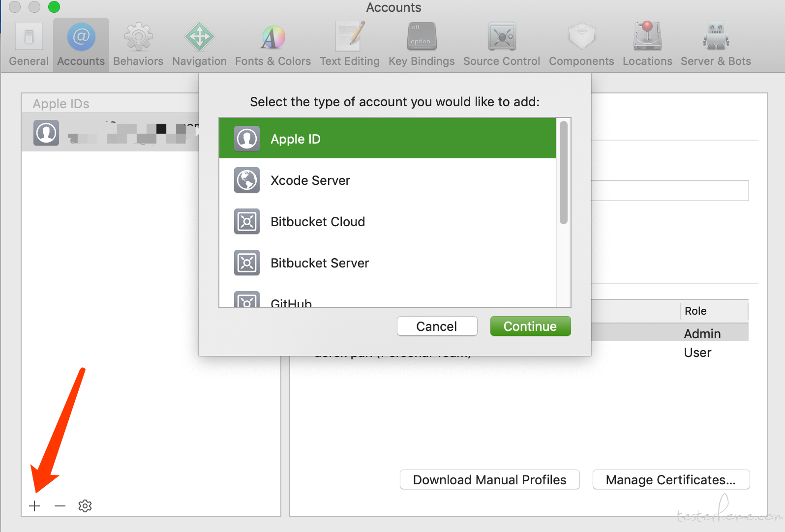Open the gear actions menu below accounts
785x532 pixels.
[85, 506]
